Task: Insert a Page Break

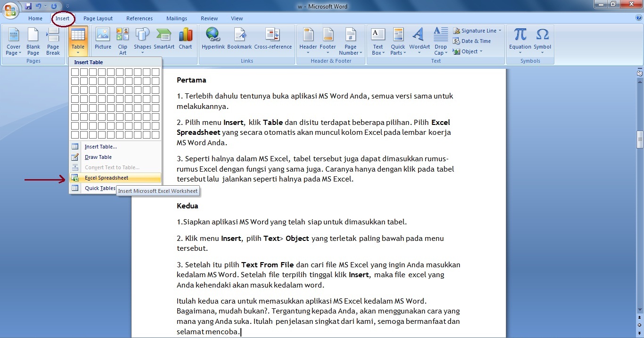Action: click(x=53, y=41)
